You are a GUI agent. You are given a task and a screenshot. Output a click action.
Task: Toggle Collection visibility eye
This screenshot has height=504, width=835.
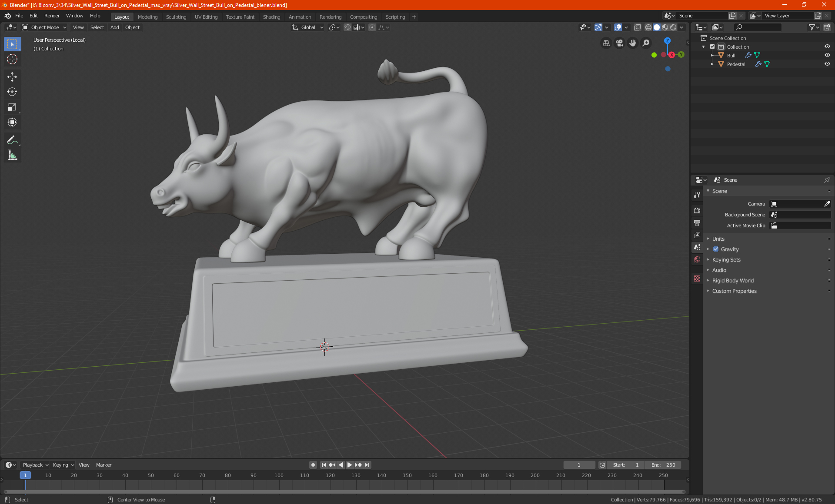[x=827, y=46]
